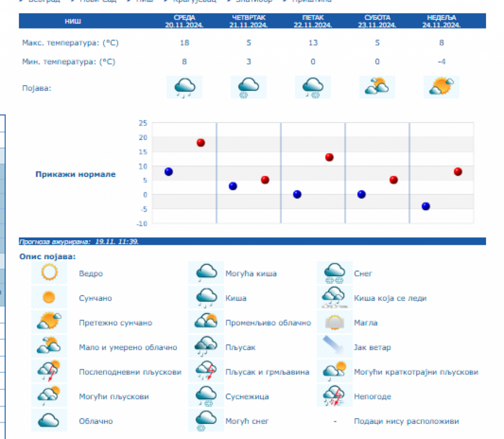Click the Пљусак и грмљавина legend icon
Screen dimensions: 504x439
pyautogui.click(x=206, y=371)
